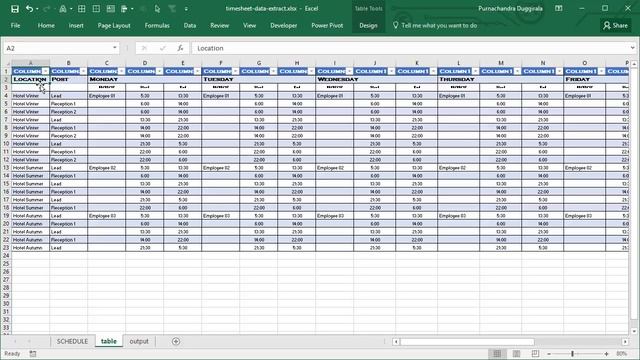The height and width of the screenshot is (360, 640).
Task: Select the Wednesday heading cell
Action: click(334, 79)
